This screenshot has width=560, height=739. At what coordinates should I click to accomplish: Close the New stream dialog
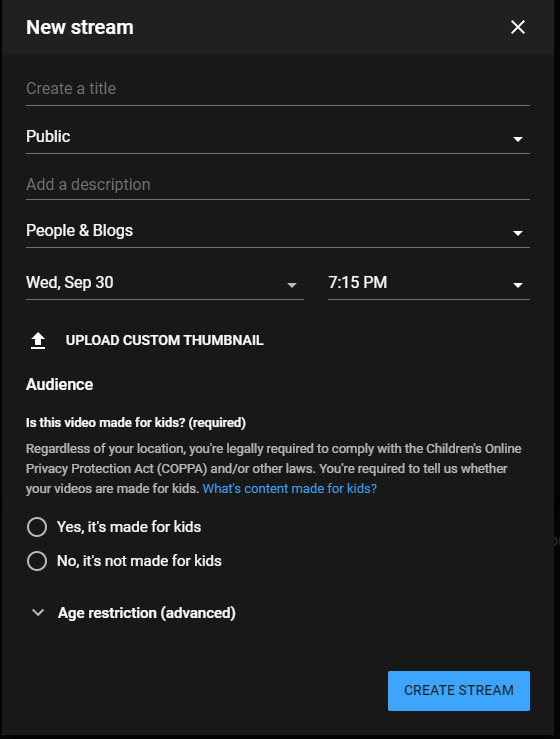(x=518, y=27)
